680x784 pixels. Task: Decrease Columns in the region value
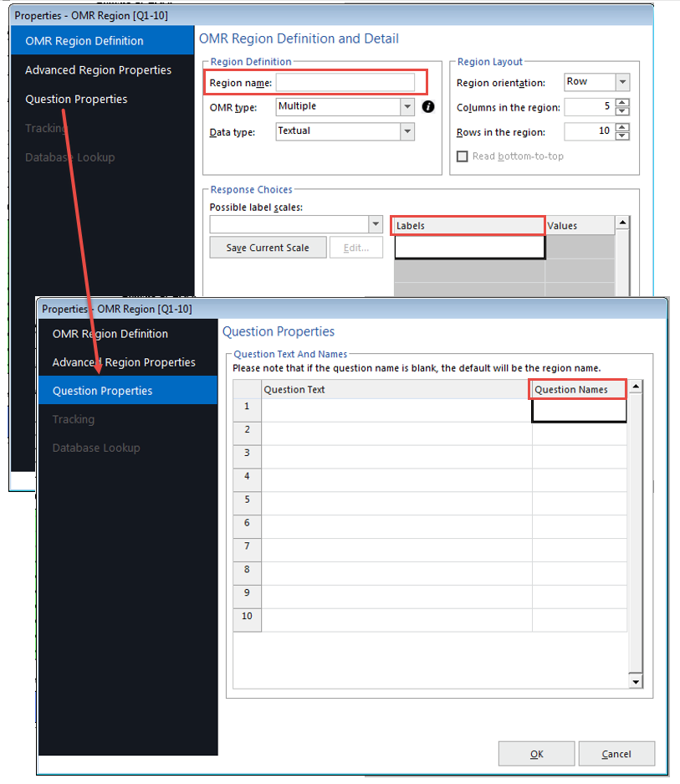point(622,111)
